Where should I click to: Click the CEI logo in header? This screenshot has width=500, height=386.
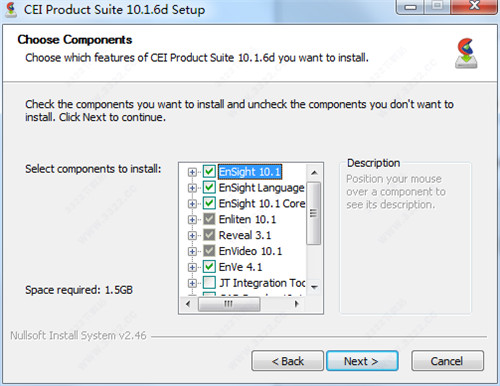(x=466, y=53)
